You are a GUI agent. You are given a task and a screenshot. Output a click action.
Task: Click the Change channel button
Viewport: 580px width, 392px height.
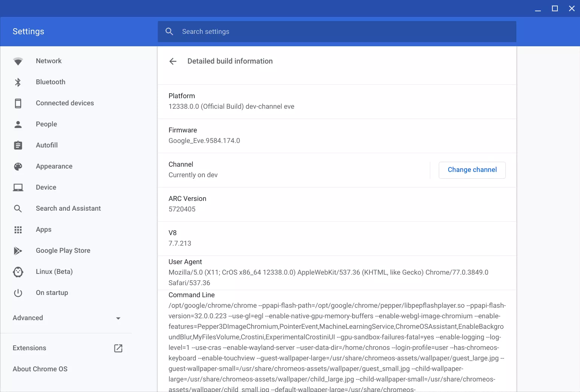pos(472,170)
